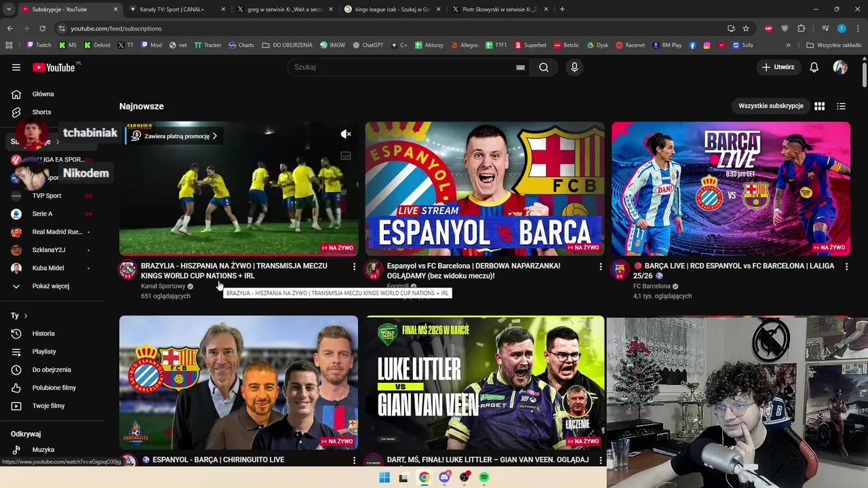
Task: Bookmark this page with star icon
Action: pos(746,28)
